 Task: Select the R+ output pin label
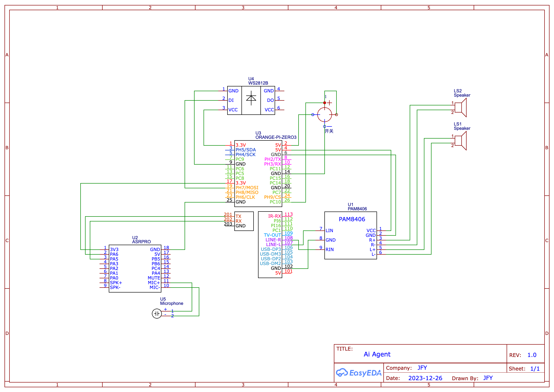pyautogui.click(x=372, y=240)
